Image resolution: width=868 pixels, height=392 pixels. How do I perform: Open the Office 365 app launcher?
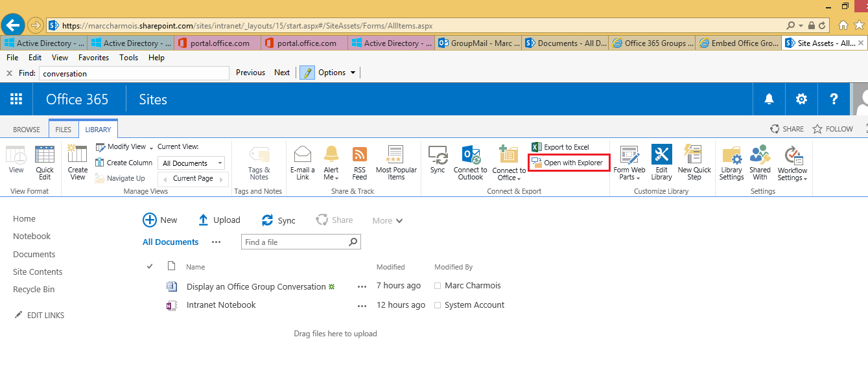pos(16,99)
